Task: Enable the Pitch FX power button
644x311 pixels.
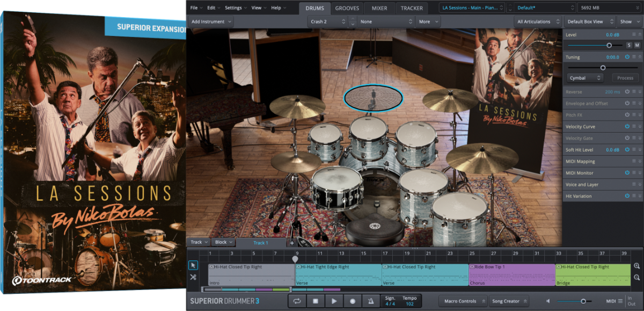Action: click(627, 115)
